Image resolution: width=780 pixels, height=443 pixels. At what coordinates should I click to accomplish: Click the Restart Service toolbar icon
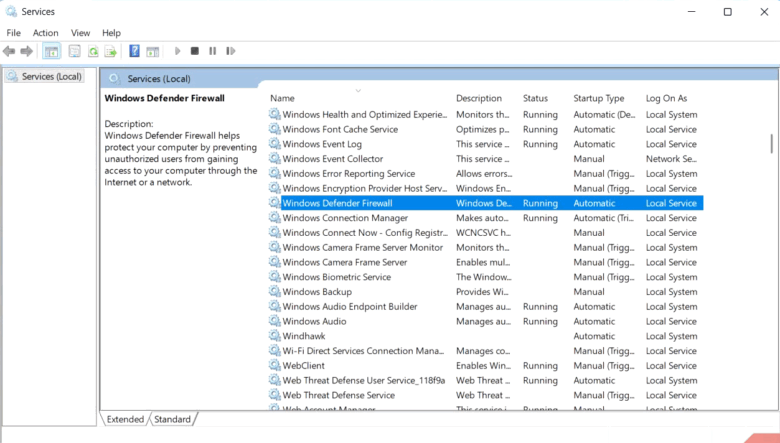click(231, 51)
